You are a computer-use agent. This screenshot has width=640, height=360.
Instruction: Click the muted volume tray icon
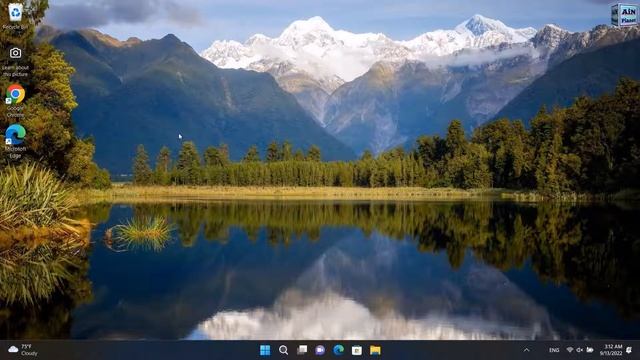[580, 350]
